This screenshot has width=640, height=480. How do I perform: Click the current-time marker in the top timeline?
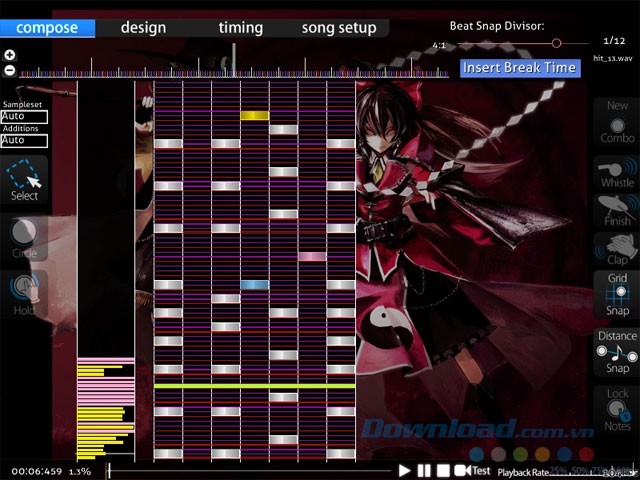point(234,60)
